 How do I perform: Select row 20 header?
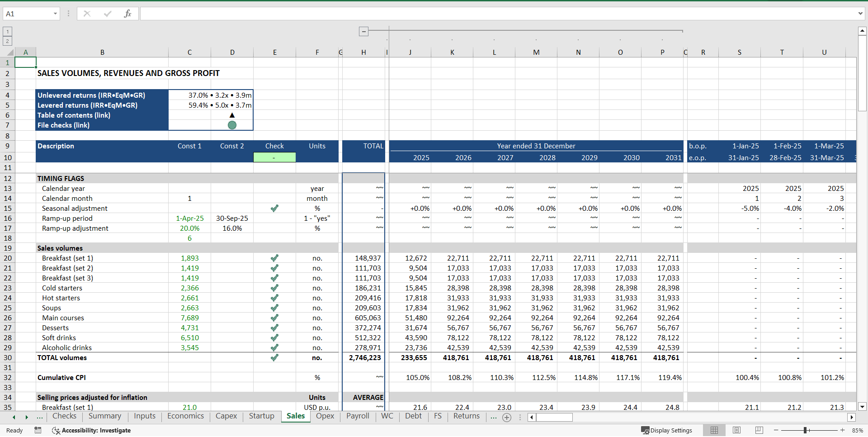pos(7,258)
